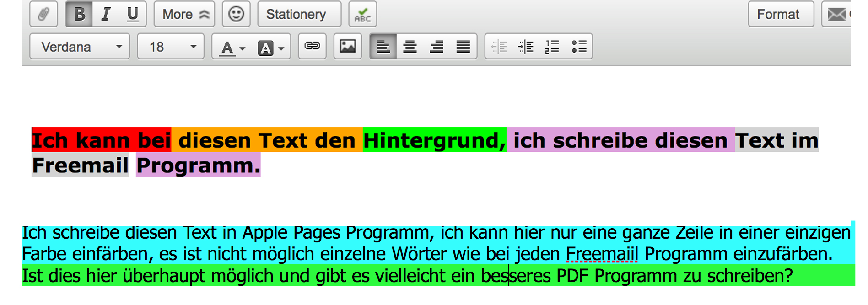Image resolution: width=868 pixels, height=305 pixels.
Task: Click the red highlighted text 'Ich kann bei'
Action: pos(102,140)
